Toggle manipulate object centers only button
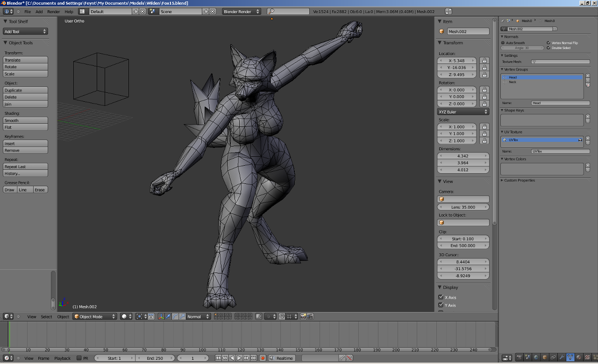 (x=151, y=316)
